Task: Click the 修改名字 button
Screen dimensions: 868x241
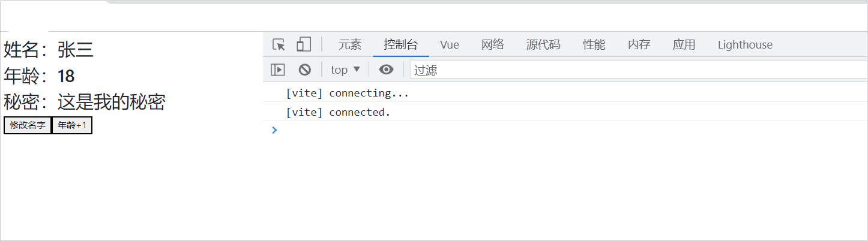Action: click(x=28, y=125)
